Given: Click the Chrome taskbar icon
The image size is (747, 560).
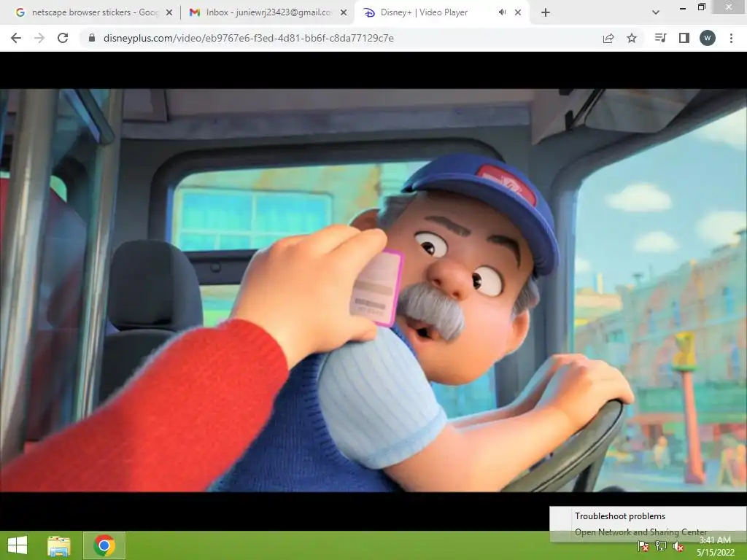Looking at the screenshot, I should [104, 545].
